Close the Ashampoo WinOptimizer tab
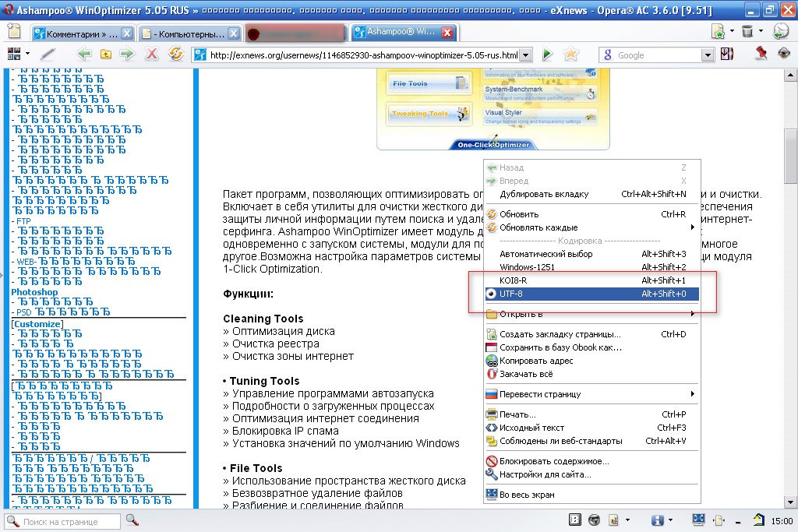798x532 pixels. pyautogui.click(x=447, y=33)
